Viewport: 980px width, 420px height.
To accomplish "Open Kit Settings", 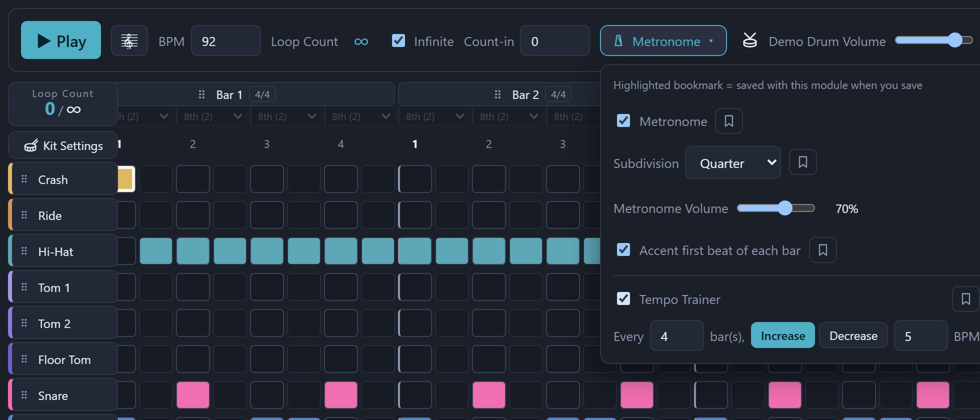I will pyautogui.click(x=63, y=145).
